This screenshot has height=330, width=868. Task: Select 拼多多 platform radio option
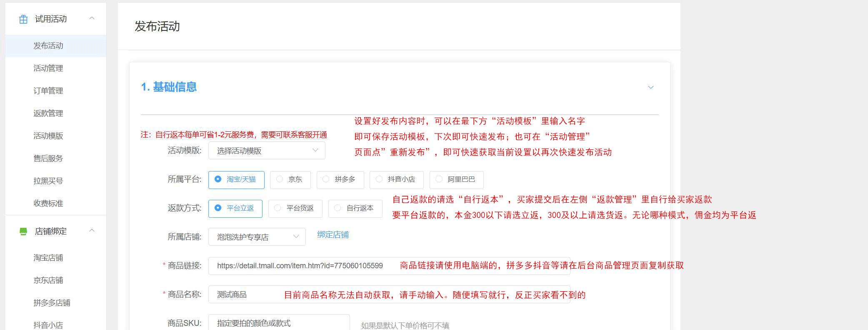click(x=340, y=180)
